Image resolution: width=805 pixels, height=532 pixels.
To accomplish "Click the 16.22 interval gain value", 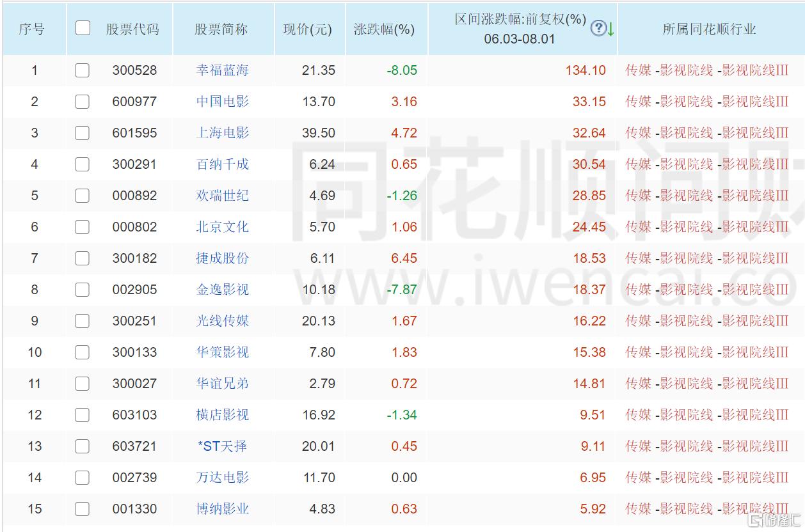I will click(x=589, y=321).
